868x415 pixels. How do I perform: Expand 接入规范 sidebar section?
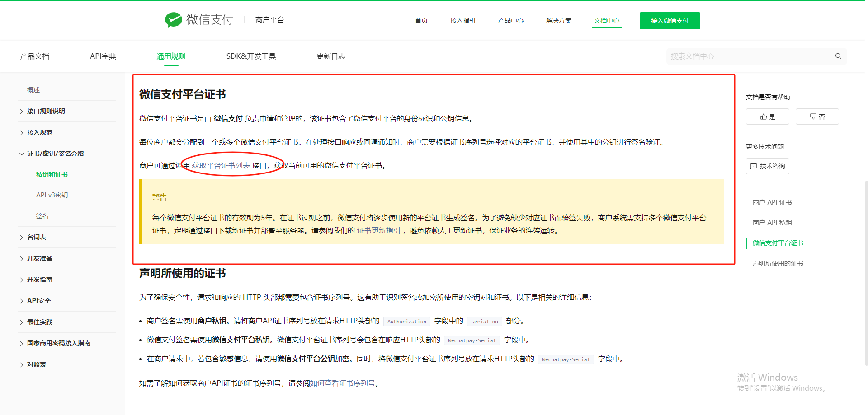point(40,132)
